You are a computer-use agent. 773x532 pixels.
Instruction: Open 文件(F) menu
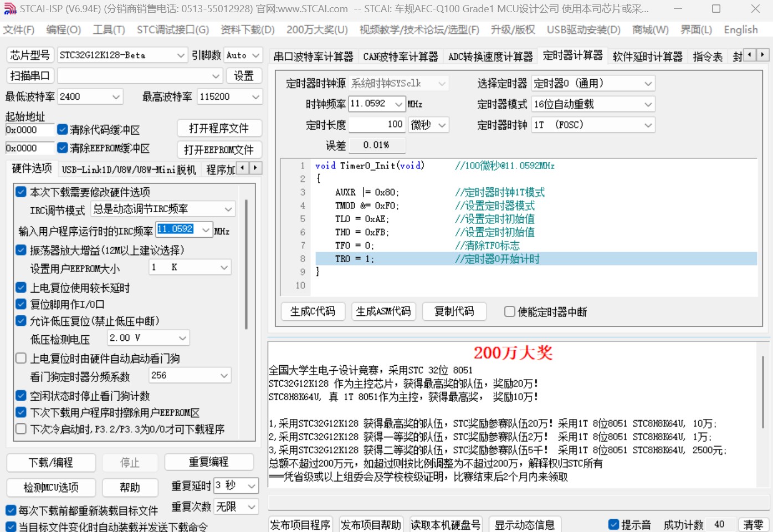click(x=19, y=30)
